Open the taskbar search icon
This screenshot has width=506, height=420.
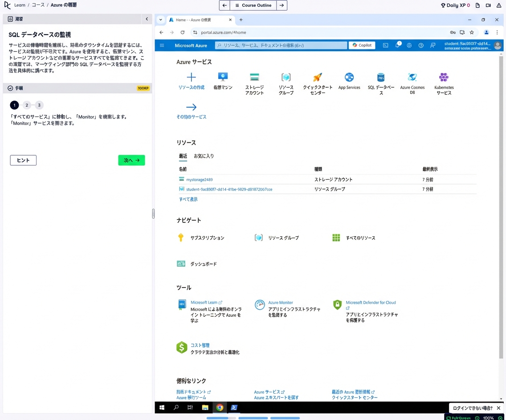(x=176, y=408)
